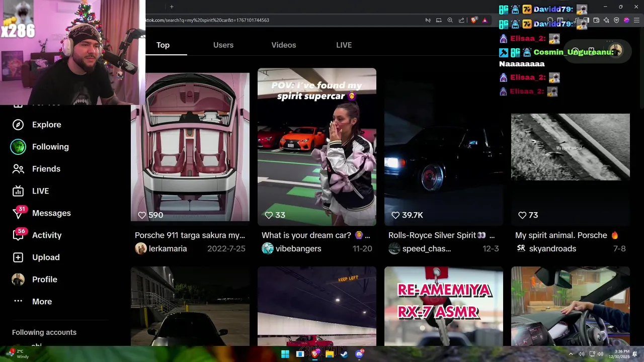
Task: Click the zoom magnifier icon in address bar
Action: click(x=450, y=20)
